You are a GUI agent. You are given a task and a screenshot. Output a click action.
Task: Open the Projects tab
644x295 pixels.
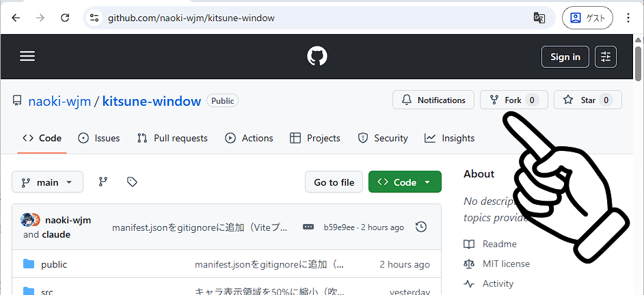(x=315, y=138)
